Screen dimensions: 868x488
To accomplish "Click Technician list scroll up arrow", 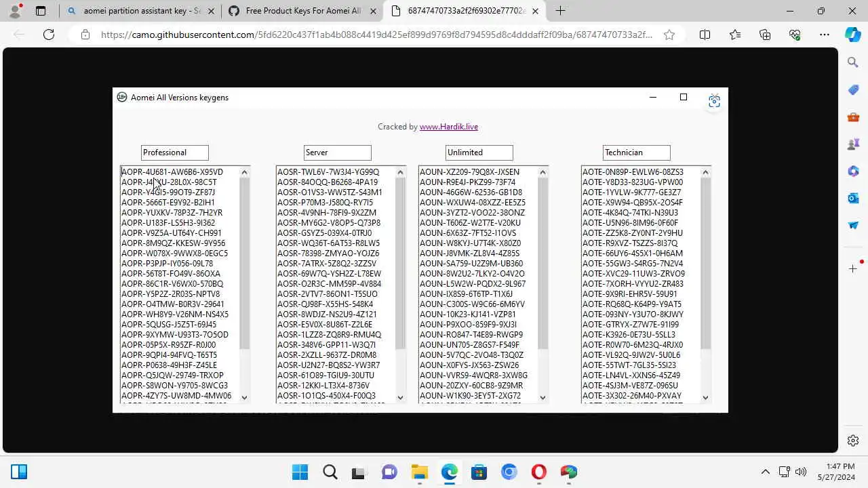I will point(706,172).
